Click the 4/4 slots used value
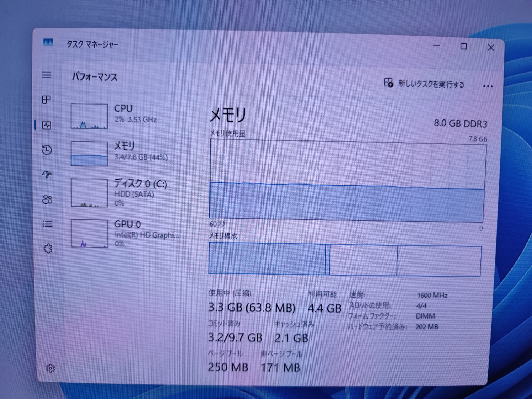This screenshot has width=532, height=399. click(421, 306)
